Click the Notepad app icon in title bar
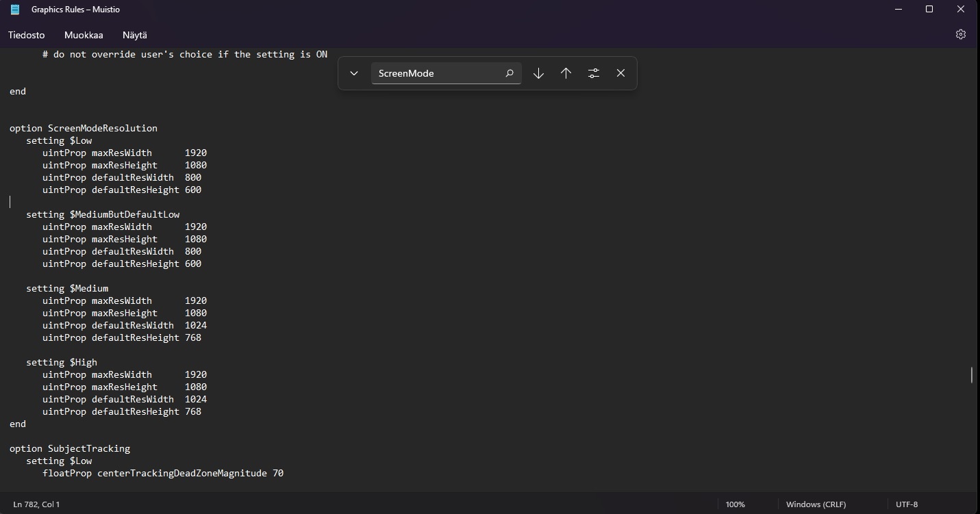This screenshot has width=980, height=514. 15,10
